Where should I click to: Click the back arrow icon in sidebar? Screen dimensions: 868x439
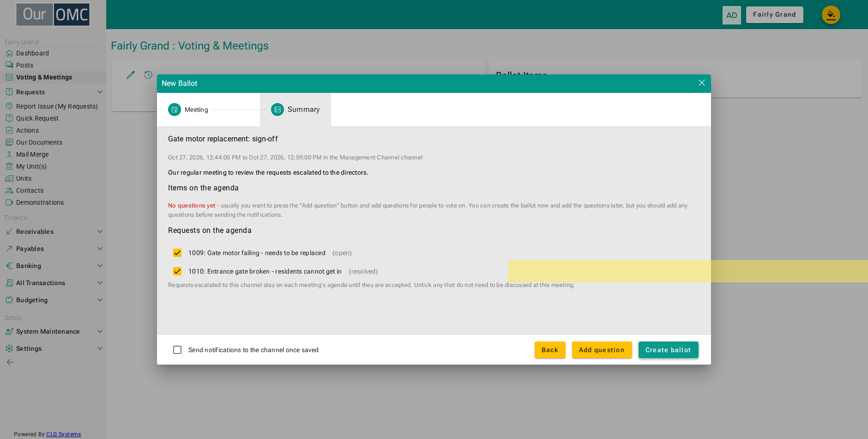coord(10,362)
